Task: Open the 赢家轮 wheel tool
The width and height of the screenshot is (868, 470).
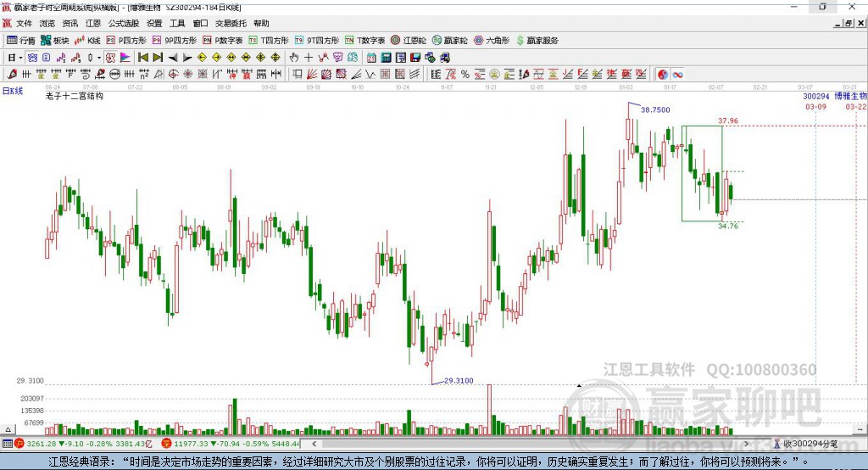Action: (449, 41)
